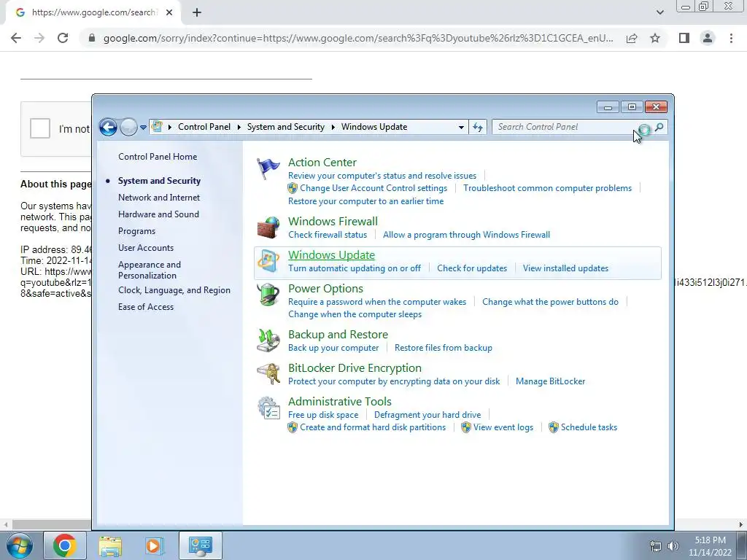Open Chrome side panel icon
747x560 pixels.
click(x=684, y=38)
